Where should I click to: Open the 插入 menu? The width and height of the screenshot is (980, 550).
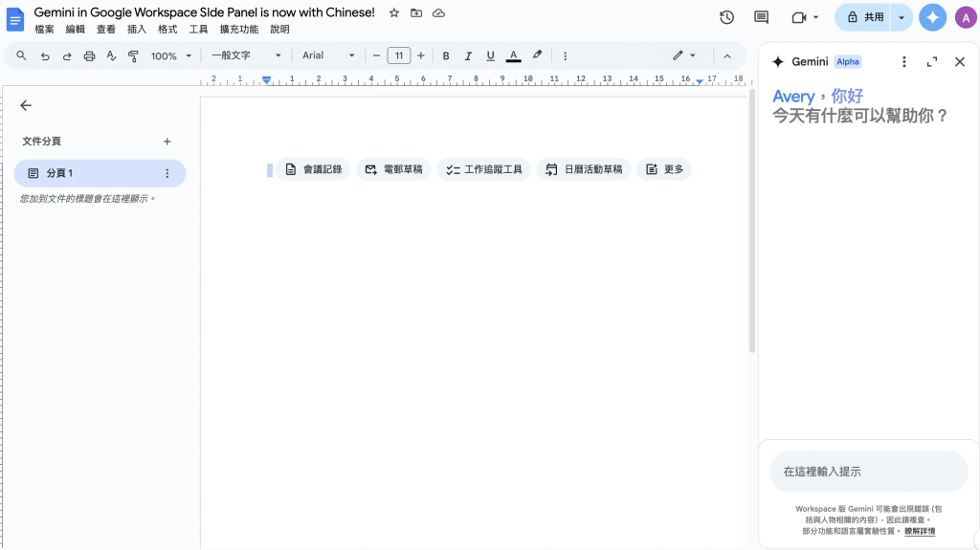(136, 30)
